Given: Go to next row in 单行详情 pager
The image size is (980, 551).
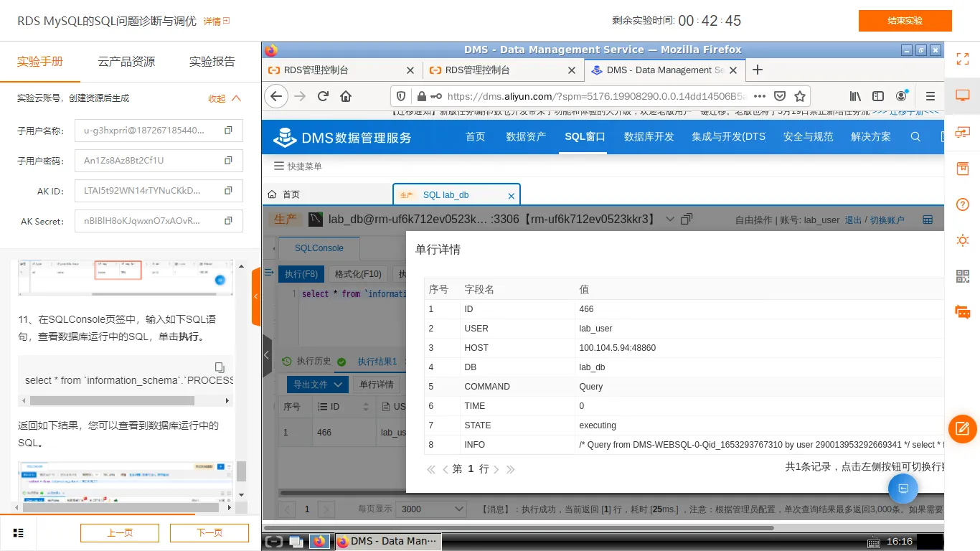Looking at the screenshot, I should click(496, 469).
